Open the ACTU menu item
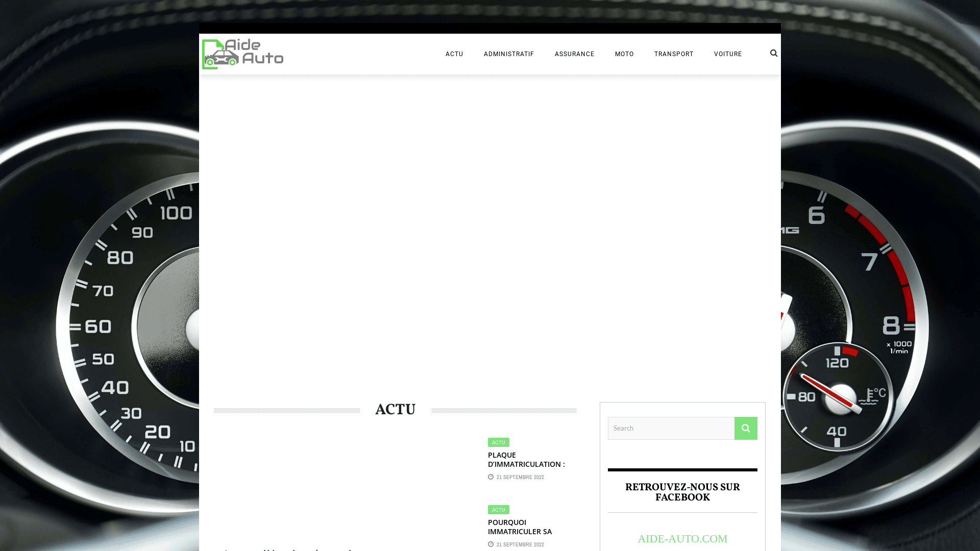980x551 pixels. 454,54
